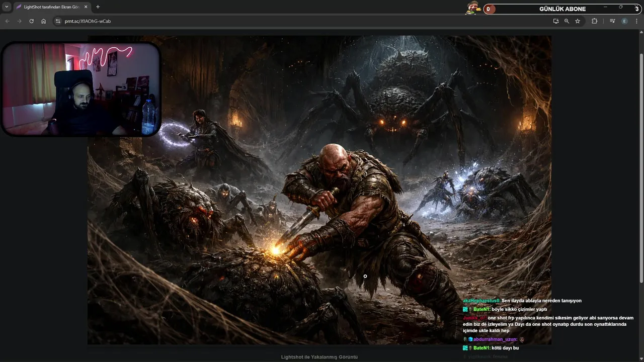Click chat message 'böyle sikko çizimler yaptı'

(x=519, y=309)
